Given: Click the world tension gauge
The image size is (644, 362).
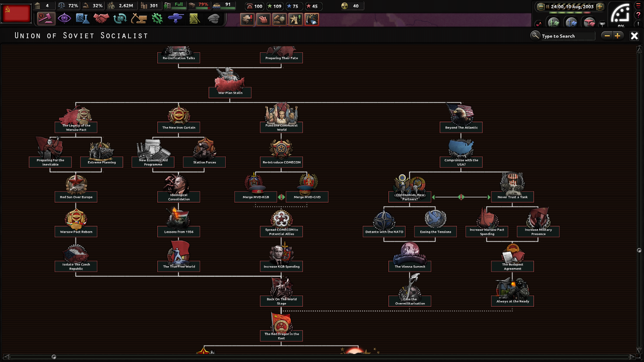Looking at the screenshot, I should [621, 14].
